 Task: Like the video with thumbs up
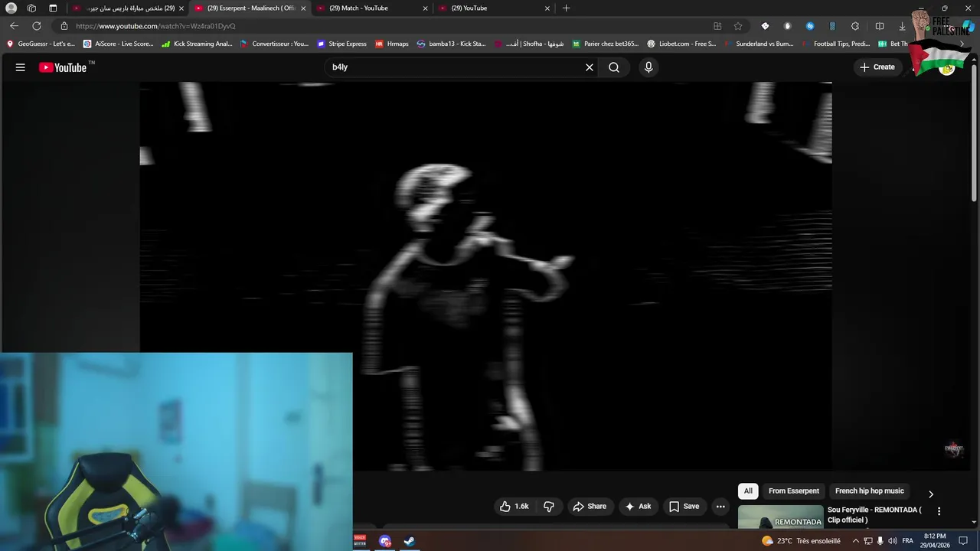click(x=515, y=507)
